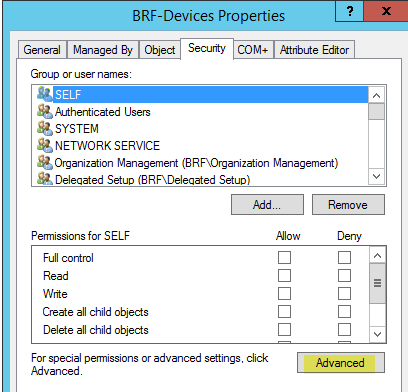Click the Advanced button
Viewport: 408px width, 392px height.
(x=341, y=363)
